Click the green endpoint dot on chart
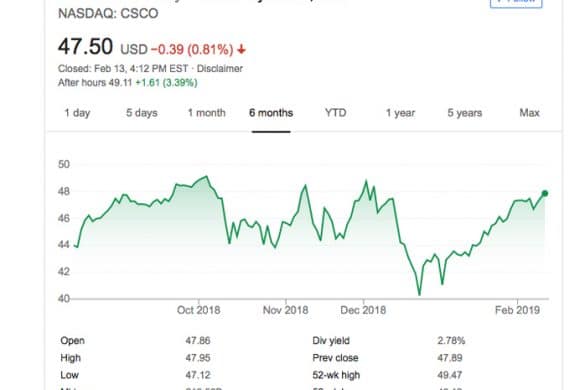Screen dimensions: 585x390 [545, 193]
